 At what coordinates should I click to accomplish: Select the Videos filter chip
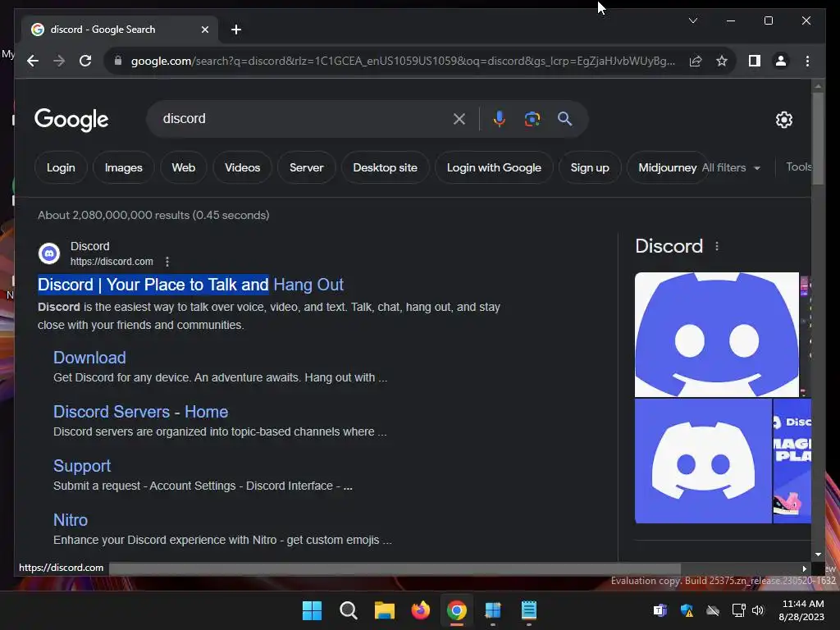pyautogui.click(x=242, y=167)
